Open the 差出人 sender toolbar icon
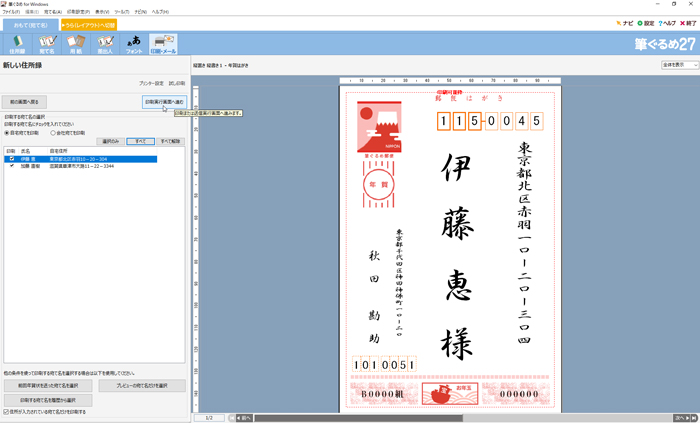 click(104, 43)
